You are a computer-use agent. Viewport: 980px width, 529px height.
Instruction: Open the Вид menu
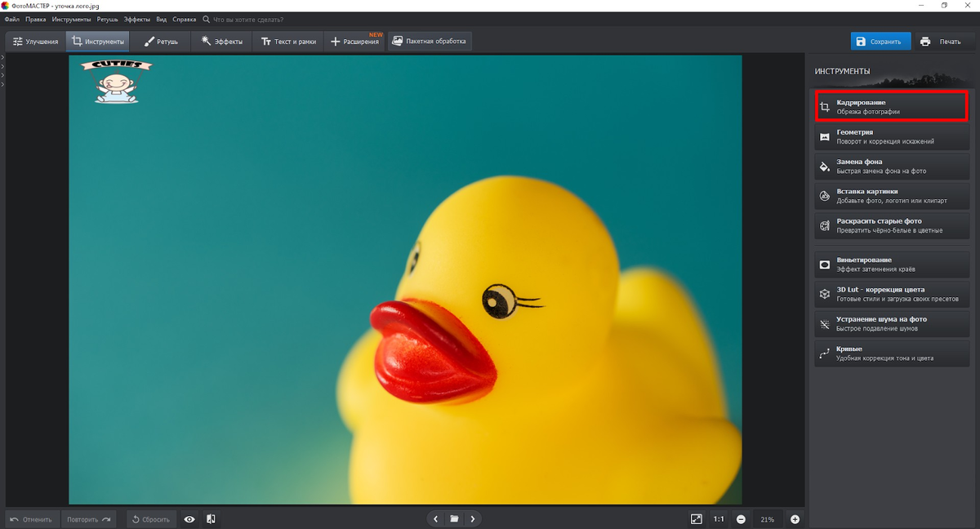coord(162,19)
